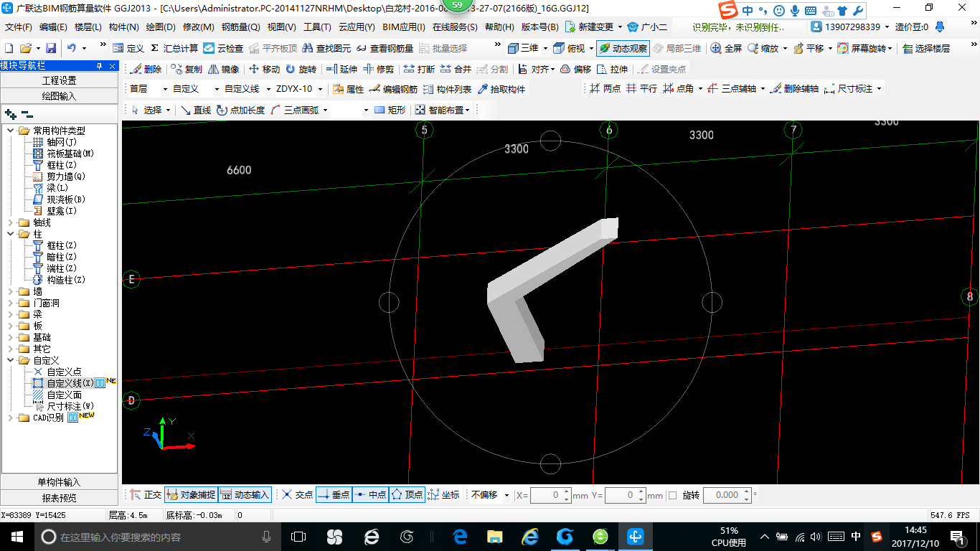Start 云检查 cloud check
The width and height of the screenshot is (980, 551).
tap(223, 48)
